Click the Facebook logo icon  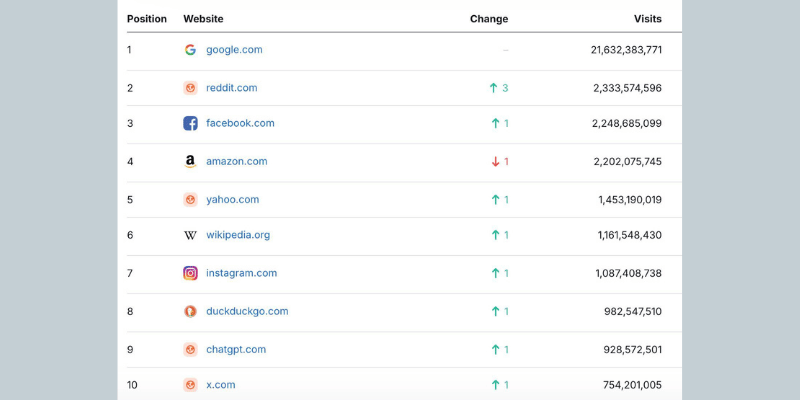[190, 123]
